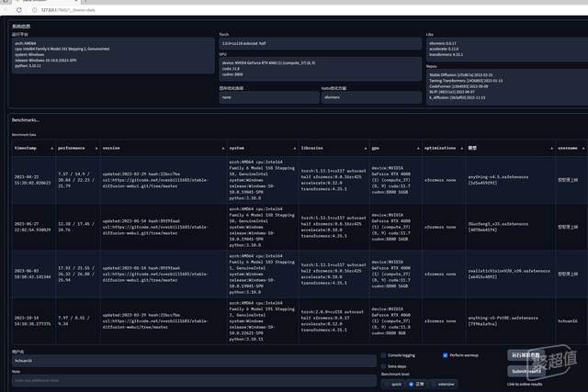Click the Torch version info field
Screen dimensions: 588x392
(320, 43)
